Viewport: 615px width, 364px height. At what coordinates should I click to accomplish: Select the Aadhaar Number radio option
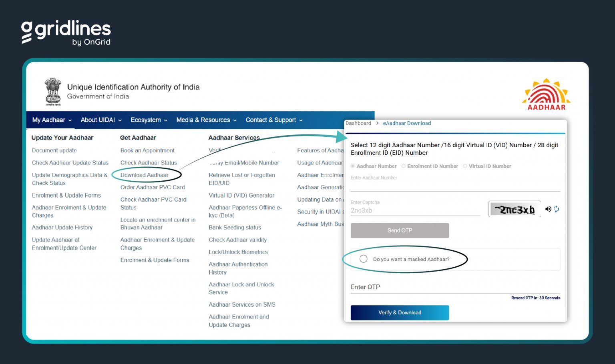pos(353,166)
